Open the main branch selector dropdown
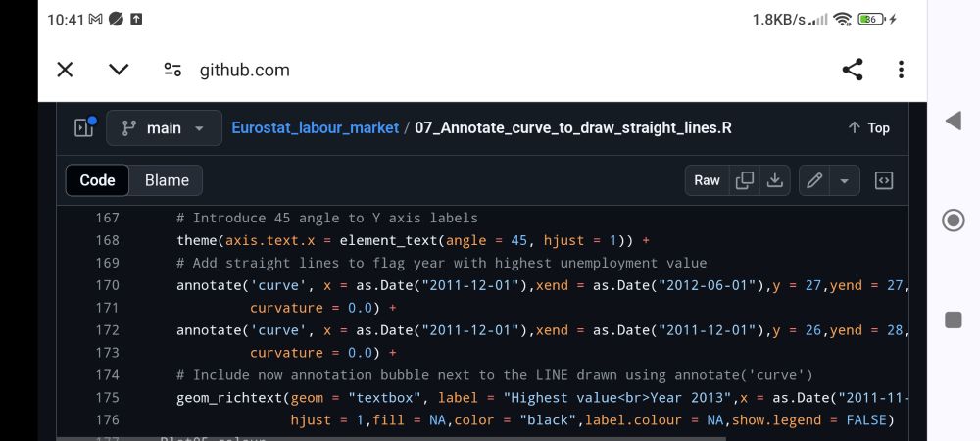This screenshot has width=980, height=441. coord(165,128)
